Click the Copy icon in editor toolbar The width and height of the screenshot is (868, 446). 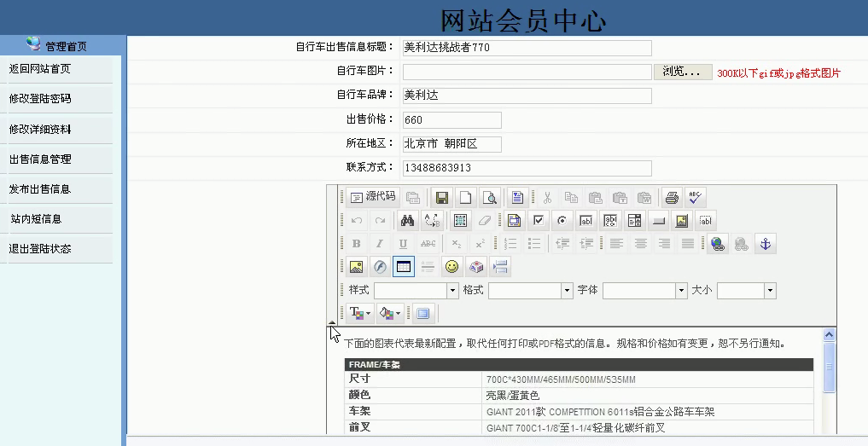tap(571, 198)
